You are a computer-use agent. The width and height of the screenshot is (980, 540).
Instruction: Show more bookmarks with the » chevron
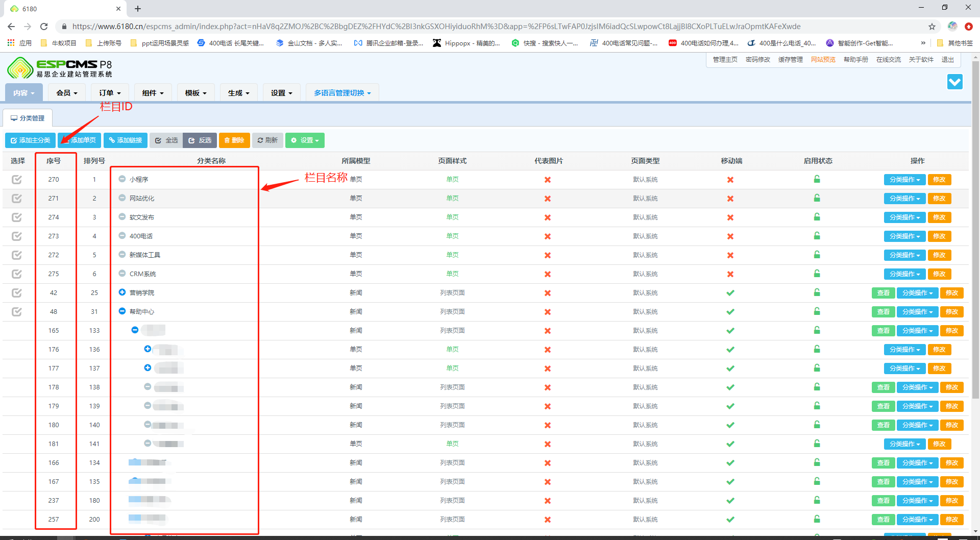point(923,43)
